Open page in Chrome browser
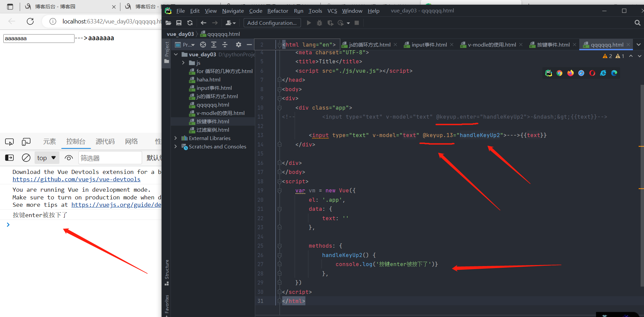Screen dimensions: 644x317 coord(559,73)
